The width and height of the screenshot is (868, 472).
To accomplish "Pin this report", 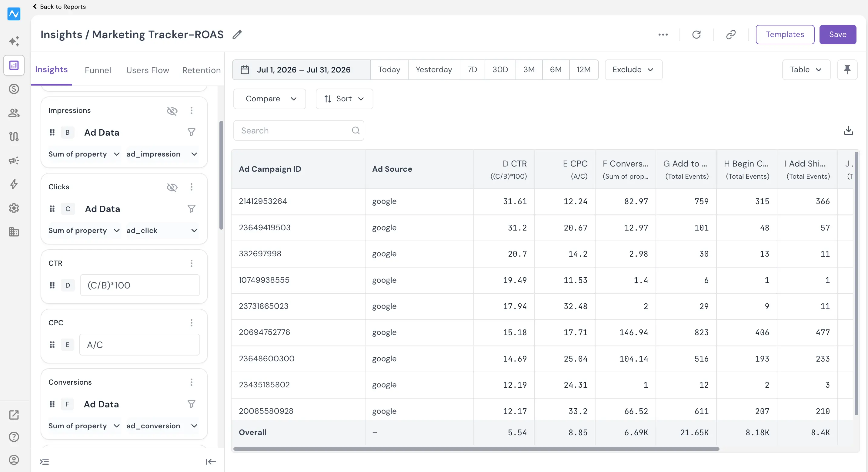I will click(x=847, y=70).
